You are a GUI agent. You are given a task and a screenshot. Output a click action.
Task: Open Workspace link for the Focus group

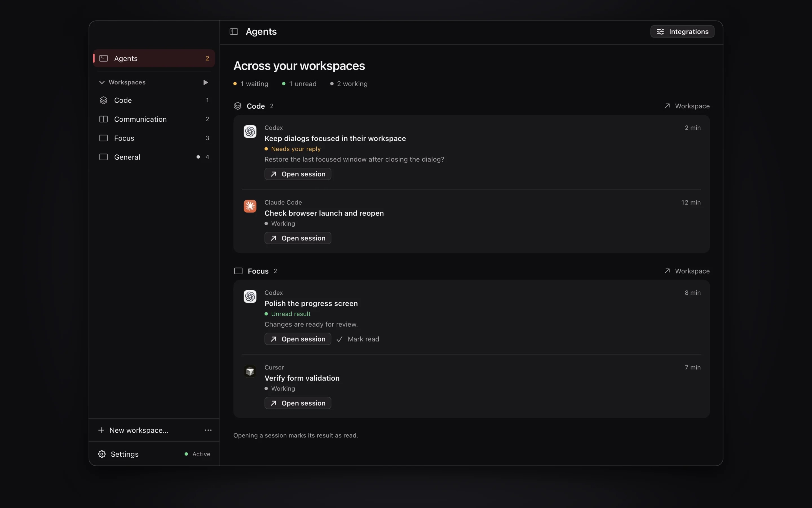(687, 271)
